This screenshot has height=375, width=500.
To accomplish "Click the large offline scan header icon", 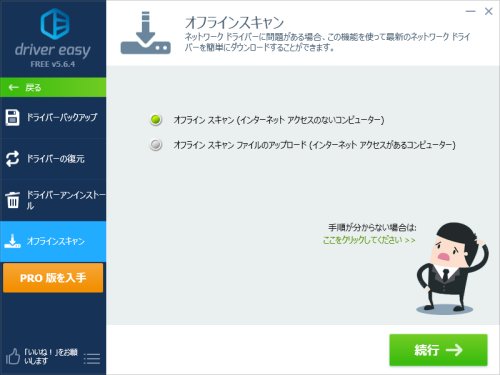I will (x=145, y=33).
